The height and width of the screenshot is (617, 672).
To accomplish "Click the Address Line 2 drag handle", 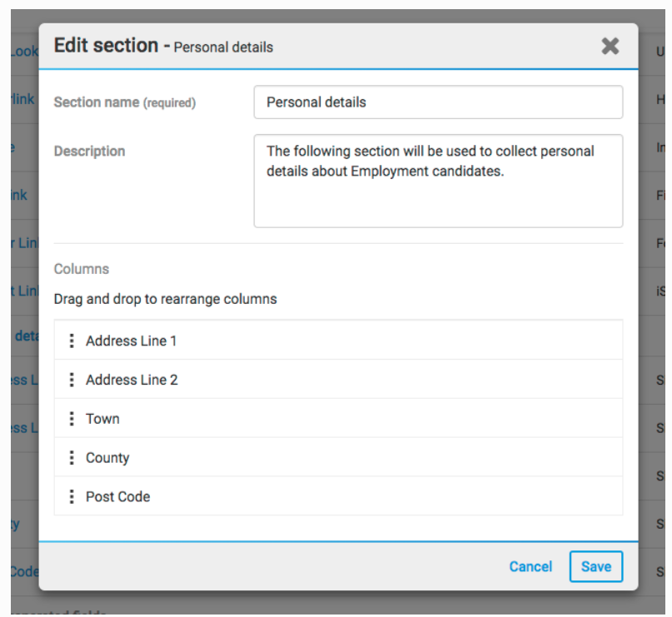I will [x=72, y=380].
